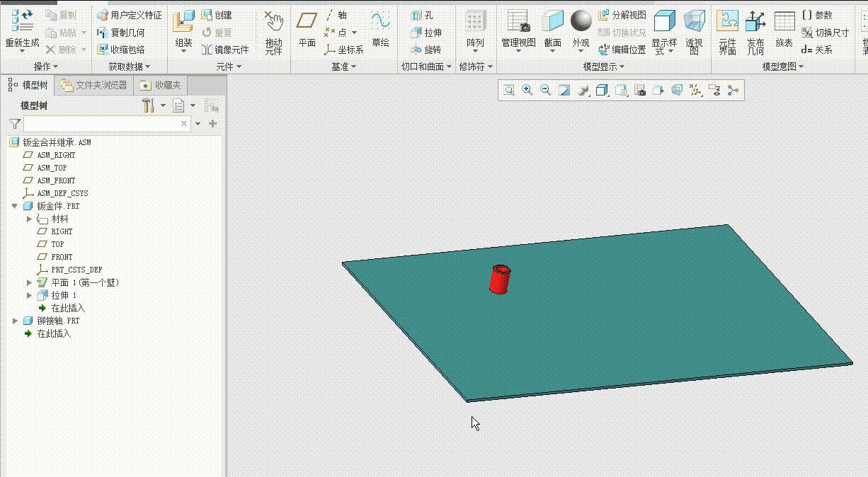The height and width of the screenshot is (477, 868).
Task: Switch to the 文件夹浏览器 tab
Action: 94,85
